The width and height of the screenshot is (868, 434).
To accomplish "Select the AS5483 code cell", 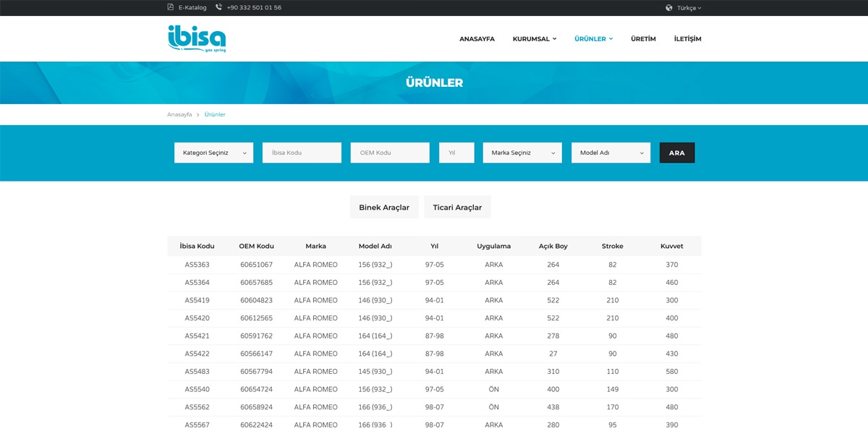I will coord(197,371).
